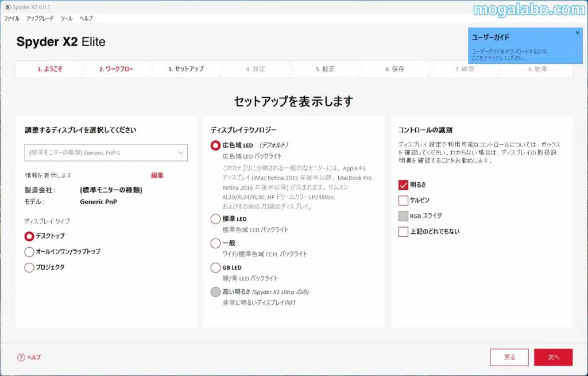Enable the ケルビン checkbox
The width and height of the screenshot is (588, 376).
coord(403,201)
